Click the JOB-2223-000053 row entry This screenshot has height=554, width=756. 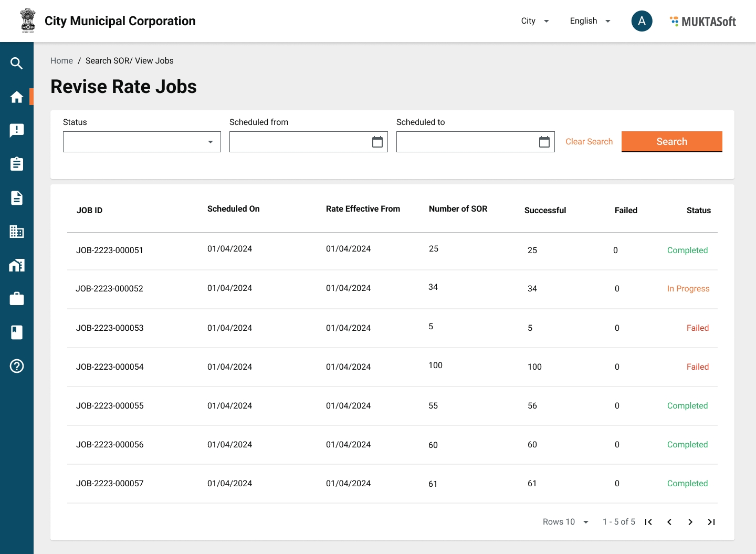click(x=110, y=328)
